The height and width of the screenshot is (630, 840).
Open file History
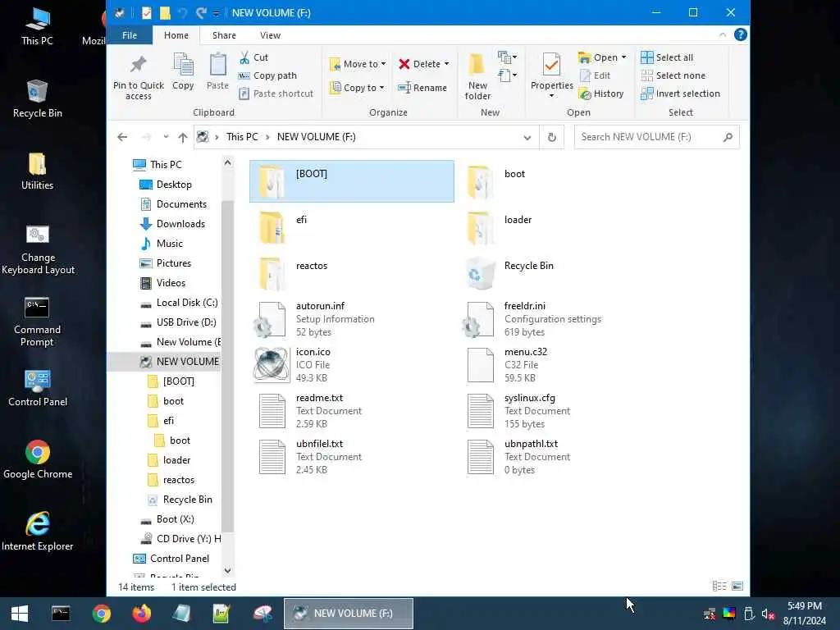pyautogui.click(x=601, y=94)
